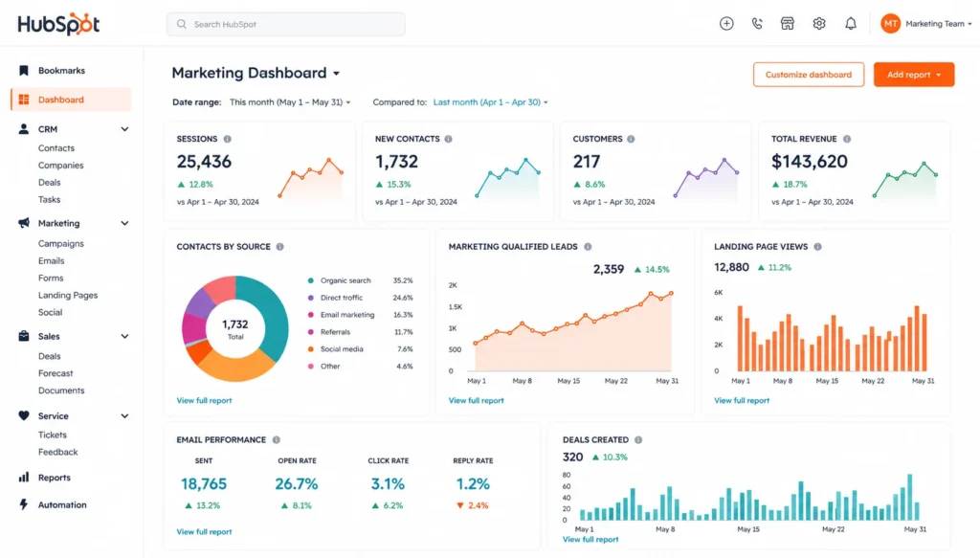
Task: Click the search magnifier icon
Action: 181,24
